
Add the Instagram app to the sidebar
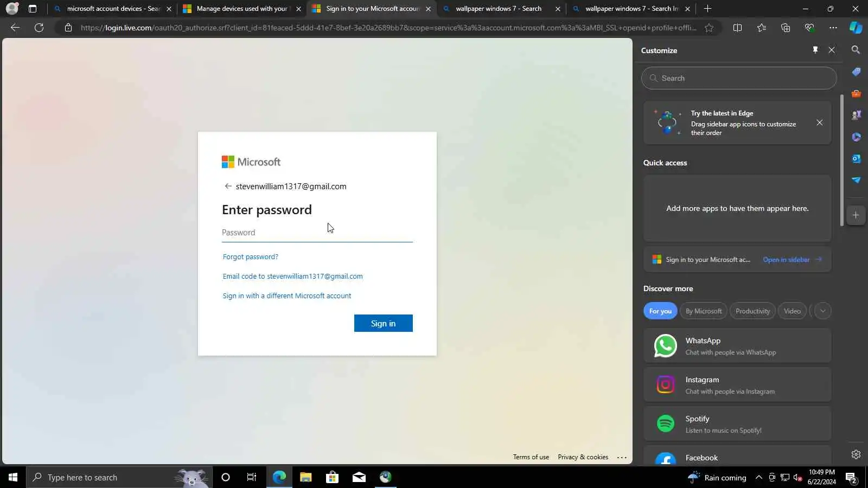coord(737,384)
